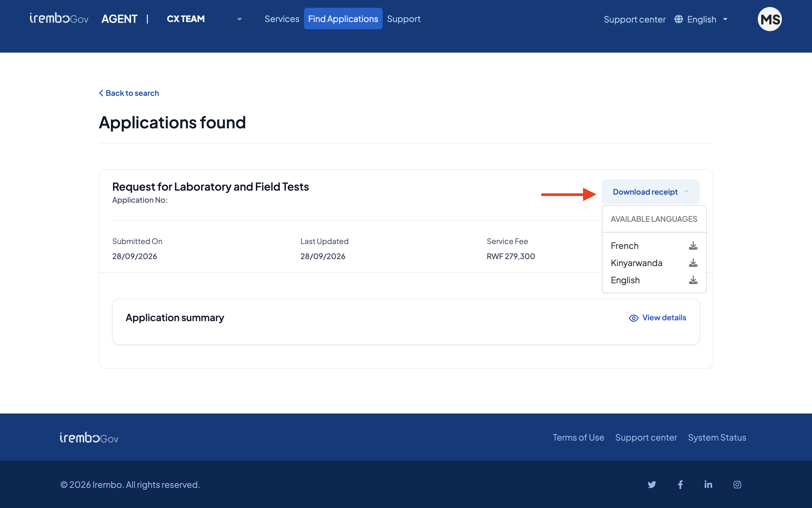Click the Applications found heading

click(x=172, y=122)
